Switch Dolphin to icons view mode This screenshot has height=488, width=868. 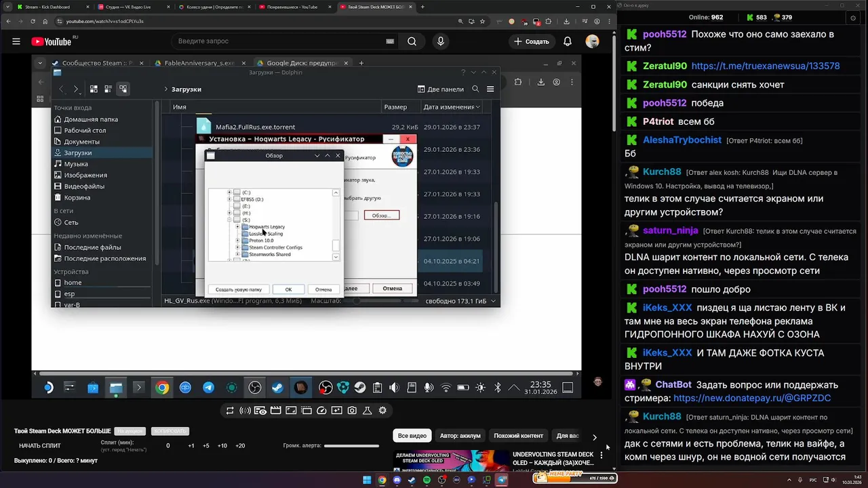click(94, 89)
